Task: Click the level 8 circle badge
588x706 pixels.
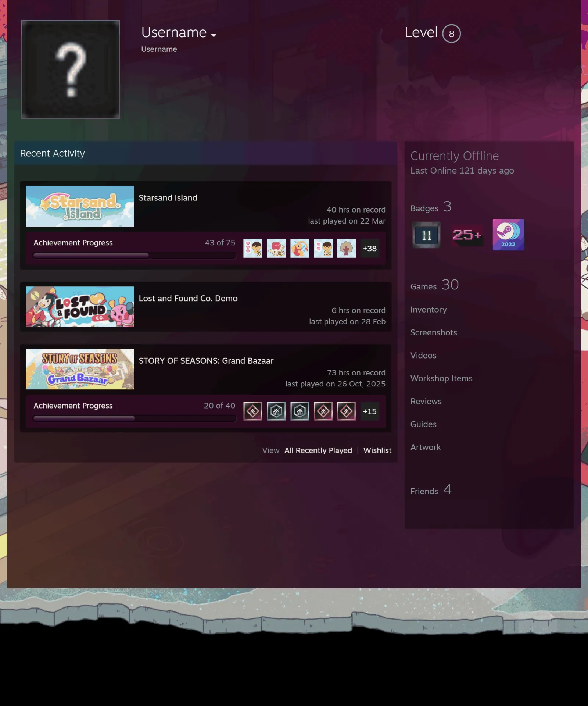Action: point(451,33)
